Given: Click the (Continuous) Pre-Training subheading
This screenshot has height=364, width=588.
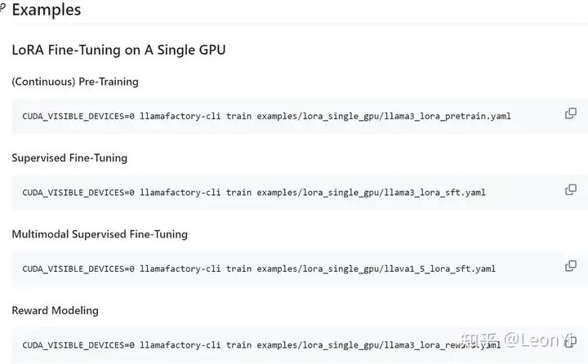Looking at the screenshot, I should (75, 82).
